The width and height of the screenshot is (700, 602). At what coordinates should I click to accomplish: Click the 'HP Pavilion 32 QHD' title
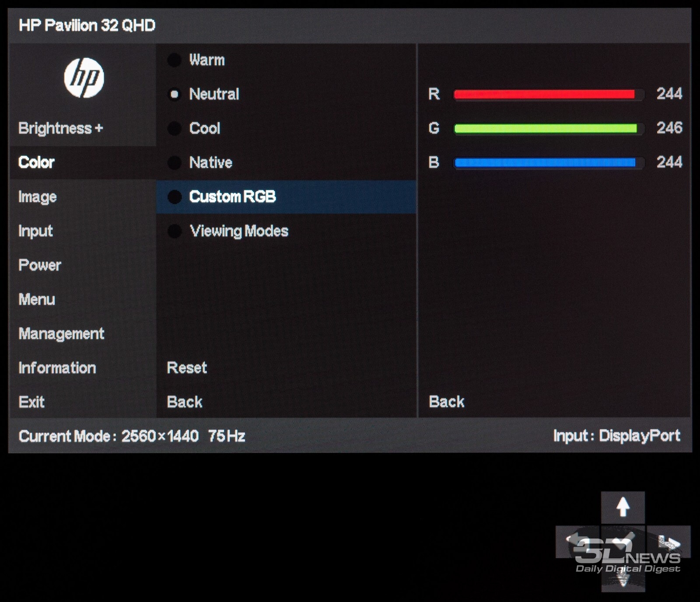(87, 25)
